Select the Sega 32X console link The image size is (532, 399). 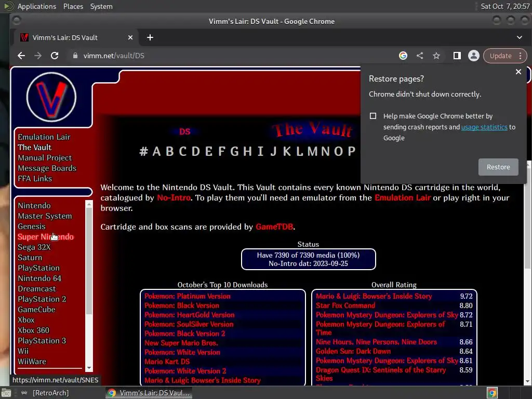[34, 247]
